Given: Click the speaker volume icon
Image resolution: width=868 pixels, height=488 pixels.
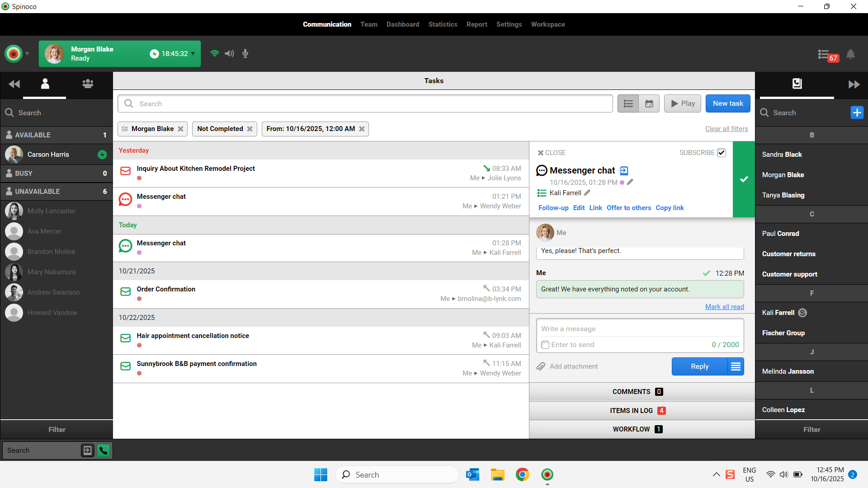Looking at the screenshot, I should (230, 53).
